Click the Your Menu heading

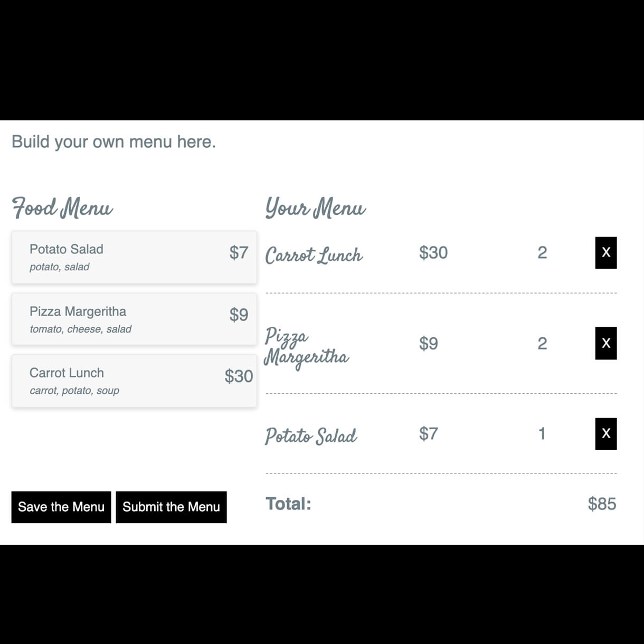316,207
